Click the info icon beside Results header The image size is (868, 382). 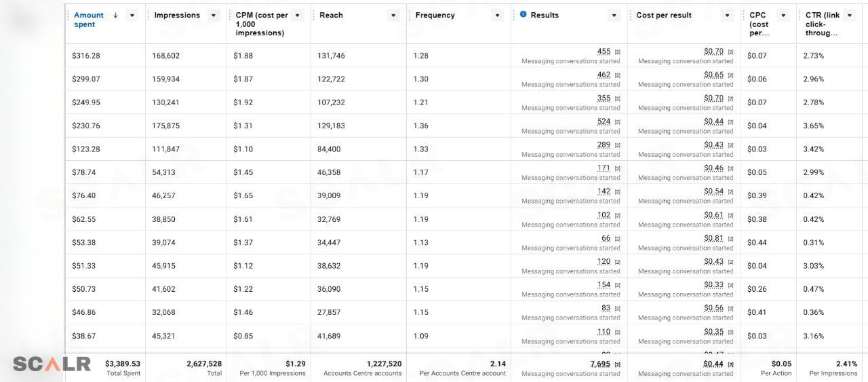[x=523, y=14]
